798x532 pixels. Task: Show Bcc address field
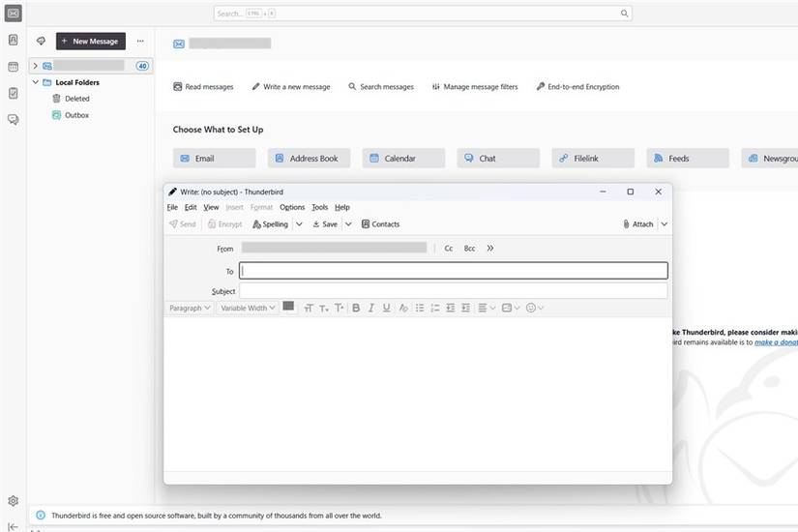469,249
